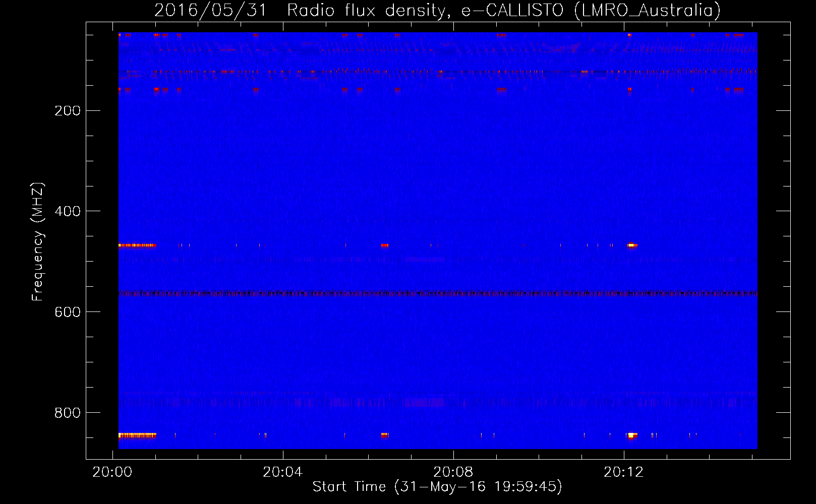Click the continuous dark interference line near 560 MHz
Screen dimensions: 816x504
[438, 293]
